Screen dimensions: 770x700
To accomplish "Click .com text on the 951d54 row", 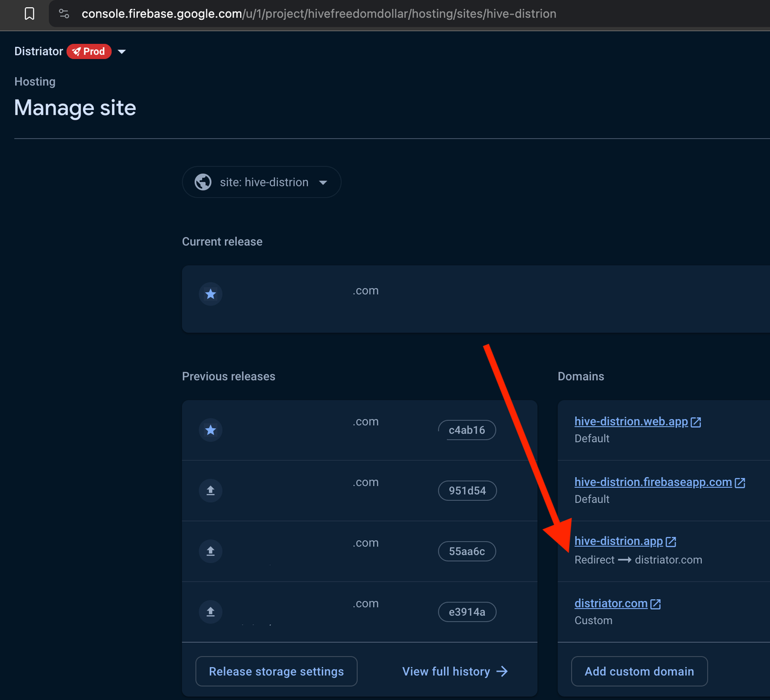I will point(366,482).
